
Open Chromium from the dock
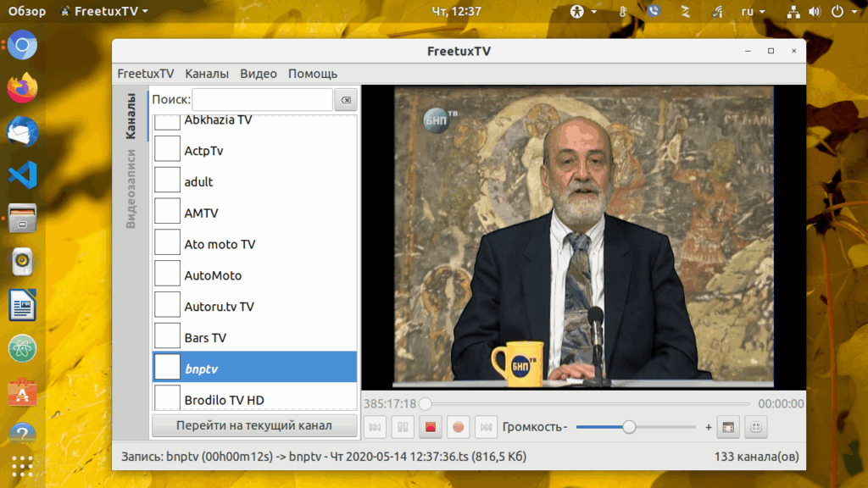22,46
